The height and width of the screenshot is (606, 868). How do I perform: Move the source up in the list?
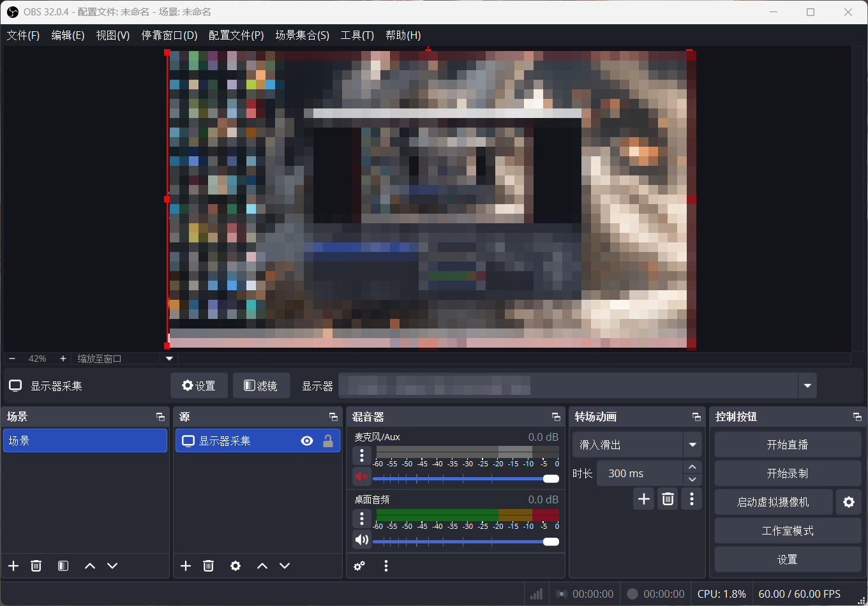262,566
